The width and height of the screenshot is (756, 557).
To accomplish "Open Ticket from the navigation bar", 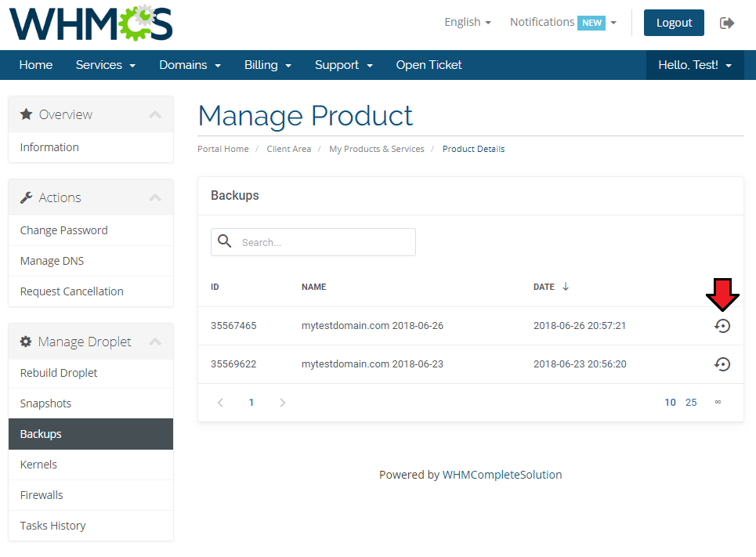I will point(429,65).
